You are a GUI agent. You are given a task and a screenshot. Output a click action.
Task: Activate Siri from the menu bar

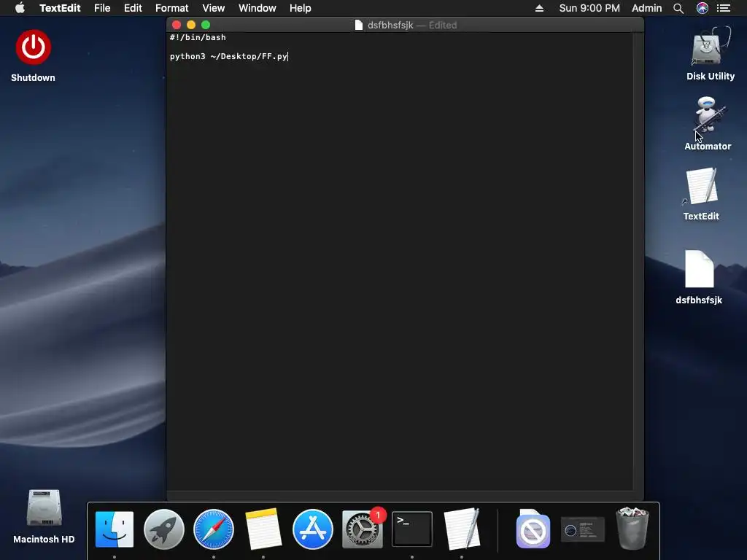(703, 8)
